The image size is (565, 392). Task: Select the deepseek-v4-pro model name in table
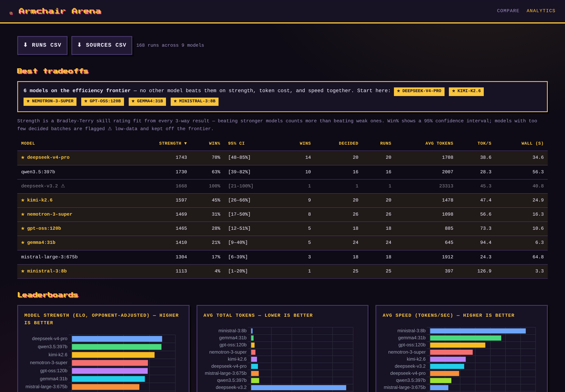[x=48, y=157]
